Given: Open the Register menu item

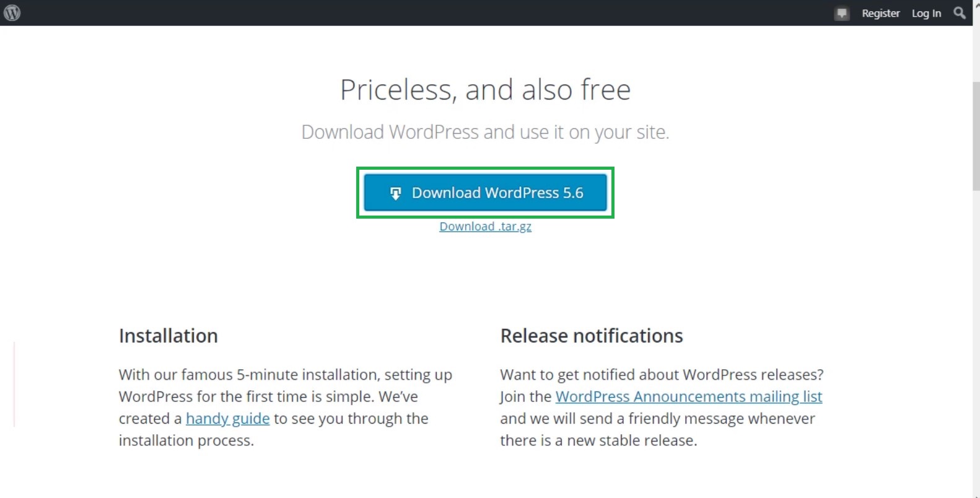Looking at the screenshot, I should tap(880, 13).
